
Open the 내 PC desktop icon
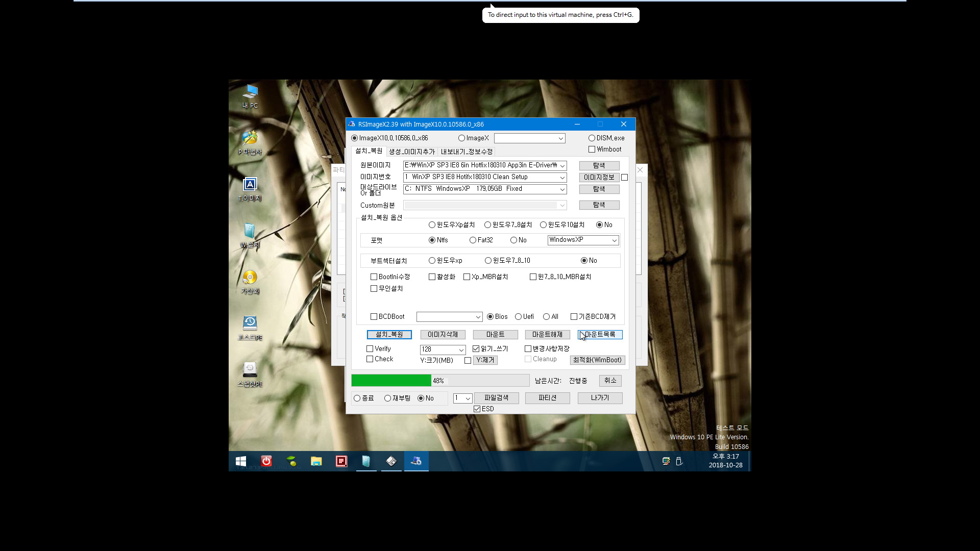pyautogui.click(x=250, y=96)
